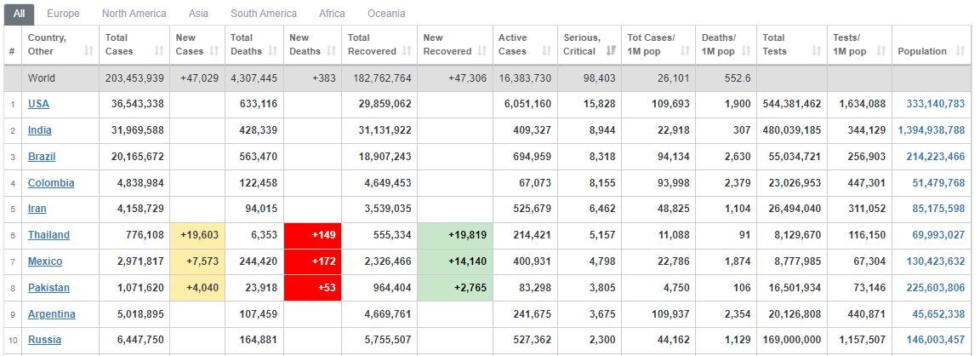Open Thailand population link 69,993,027
The height and width of the screenshot is (356, 980).
click(x=939, y=235)
